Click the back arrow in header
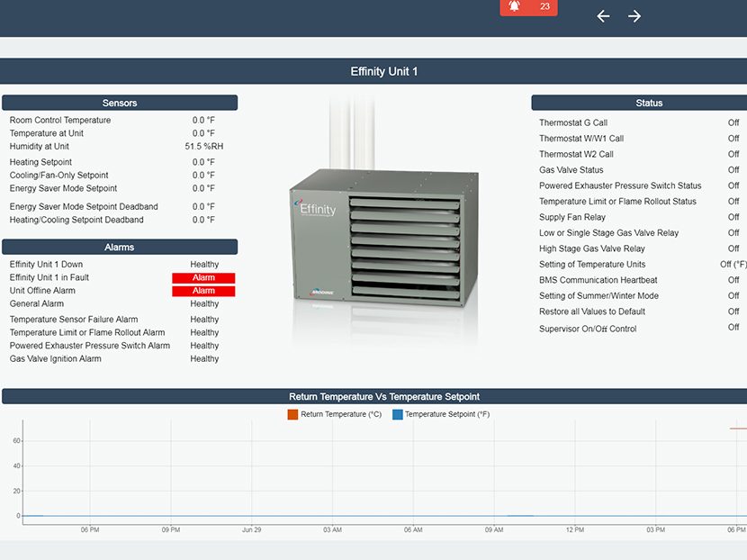Viewport: 747px width, 560px height. (603, 16)
